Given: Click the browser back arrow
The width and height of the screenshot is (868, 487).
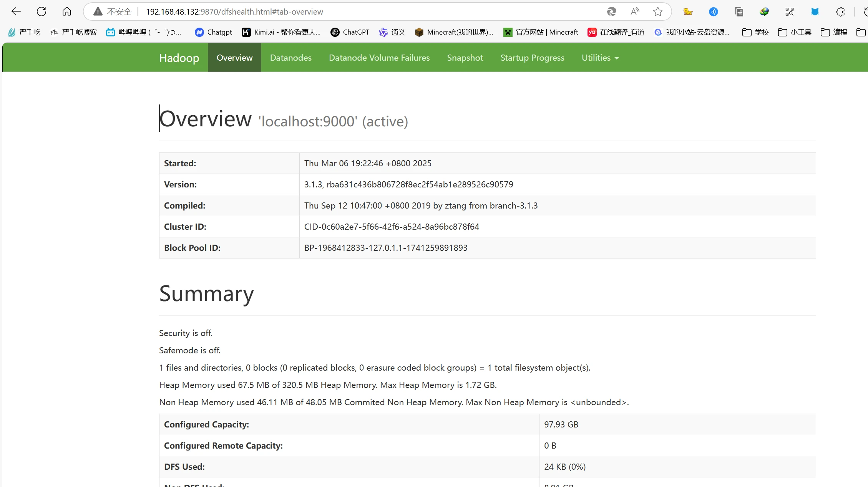Looking at the screenshot, I should pos(16,12).
